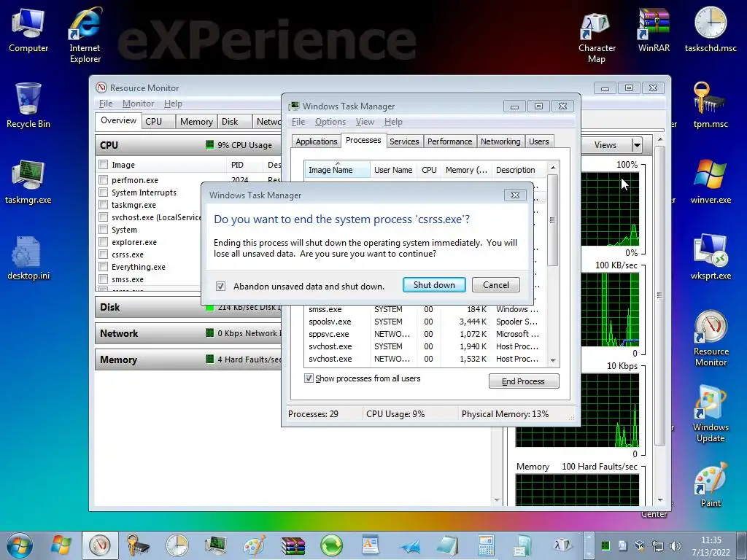Image resolution: width=747 pixels, height=560 pixels.
Task: Check the smss.exe box in Resource Monitor
Action: point(103,279)
